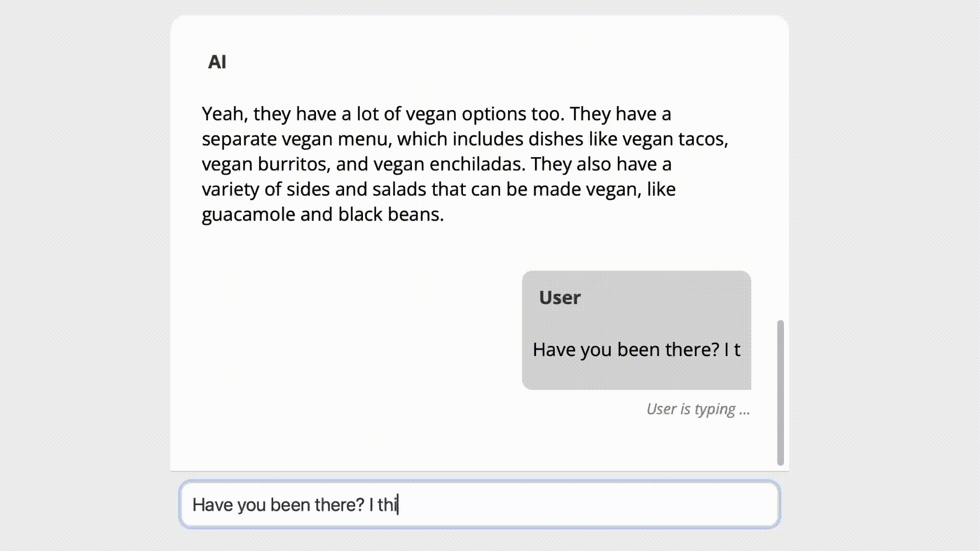980x551 pixels.
Task: Focus the message input field
Action: (479, 504)
